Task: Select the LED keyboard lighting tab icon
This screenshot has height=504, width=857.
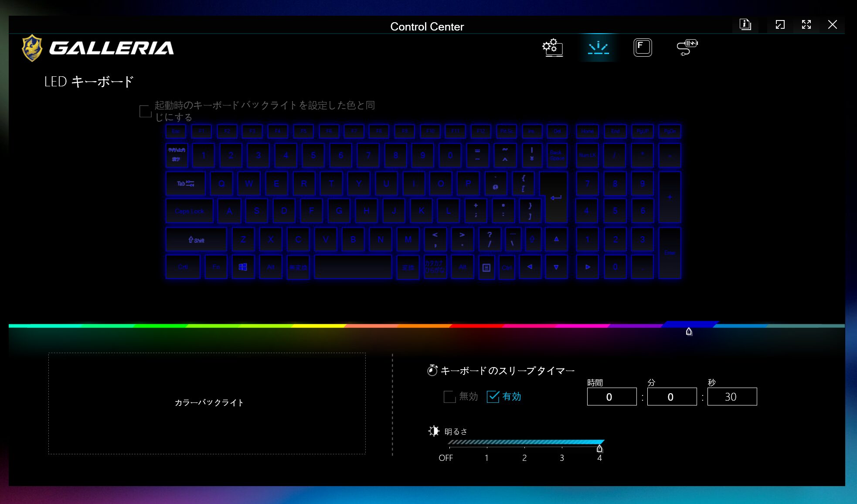Action: 598,47
